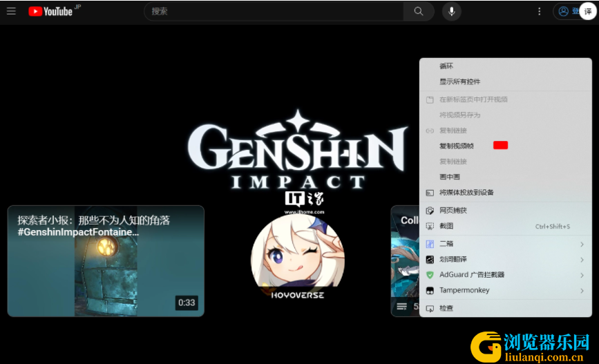Click the 划词翻译 extension icon
The width and height of the screenshot is (599, 364).
[430, 259]
